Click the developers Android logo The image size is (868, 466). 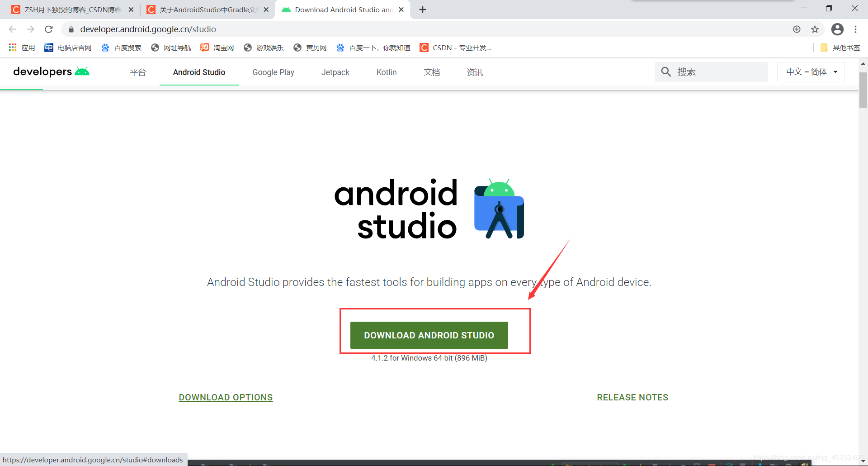click(x=51, y=71)
